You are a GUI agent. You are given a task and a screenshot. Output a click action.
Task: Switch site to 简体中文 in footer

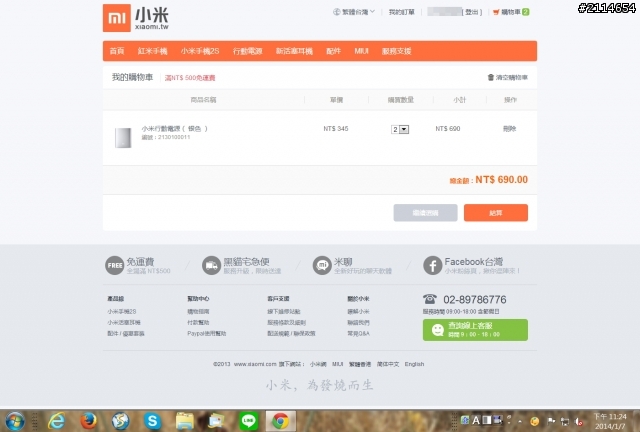tap(388, 364)
